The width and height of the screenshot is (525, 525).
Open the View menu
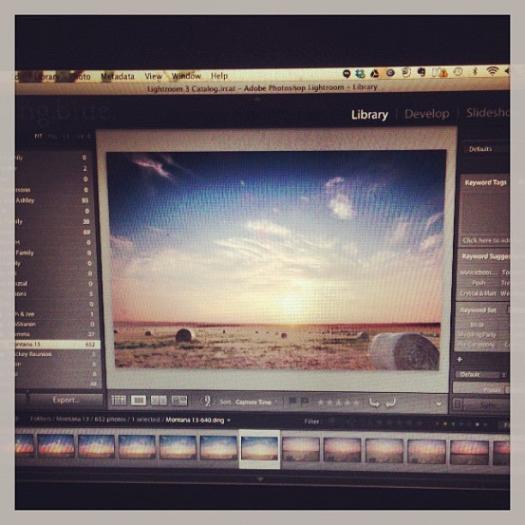coord(153,76)
